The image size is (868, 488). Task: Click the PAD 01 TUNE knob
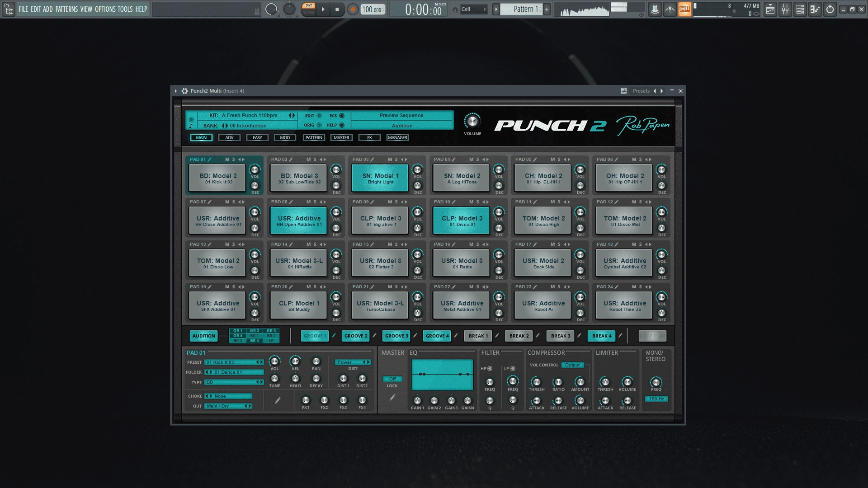tap(274, 379)
